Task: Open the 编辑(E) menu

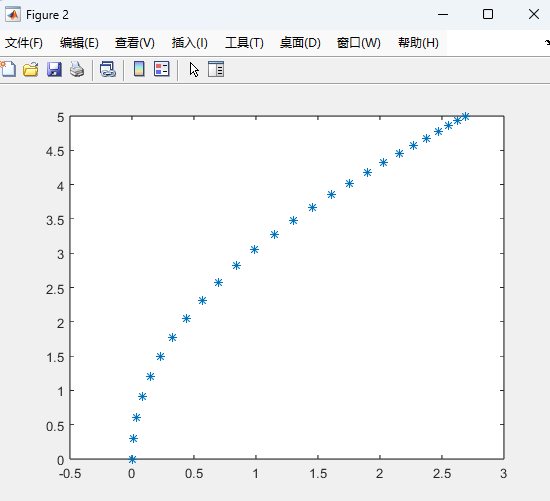Action: click(x=79, y=43)
